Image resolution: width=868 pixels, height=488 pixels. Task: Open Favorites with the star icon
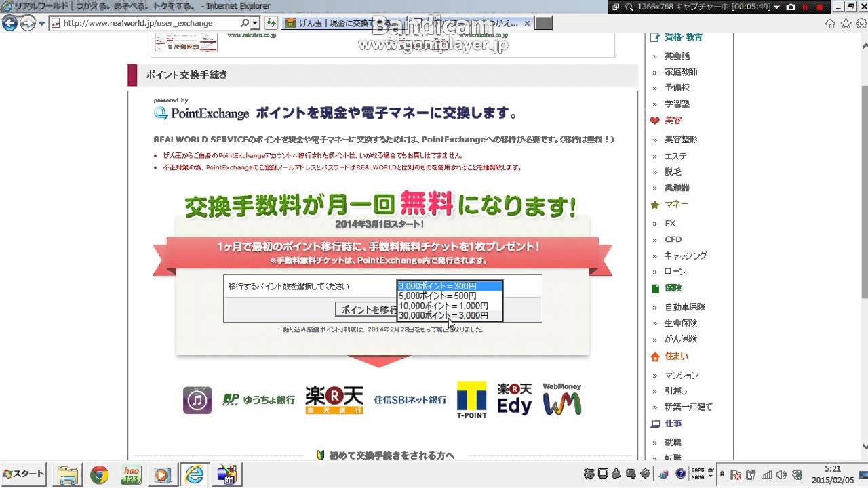point(846,24)
